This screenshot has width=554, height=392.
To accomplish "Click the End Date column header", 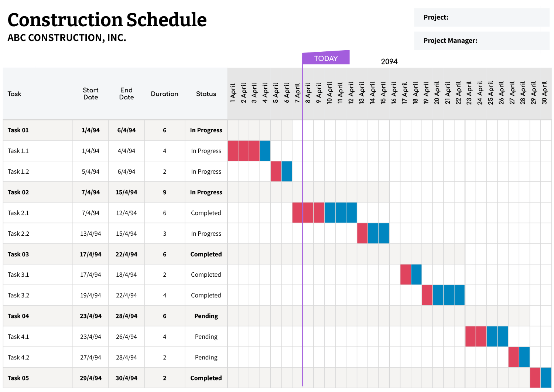I will click(126, 94).
